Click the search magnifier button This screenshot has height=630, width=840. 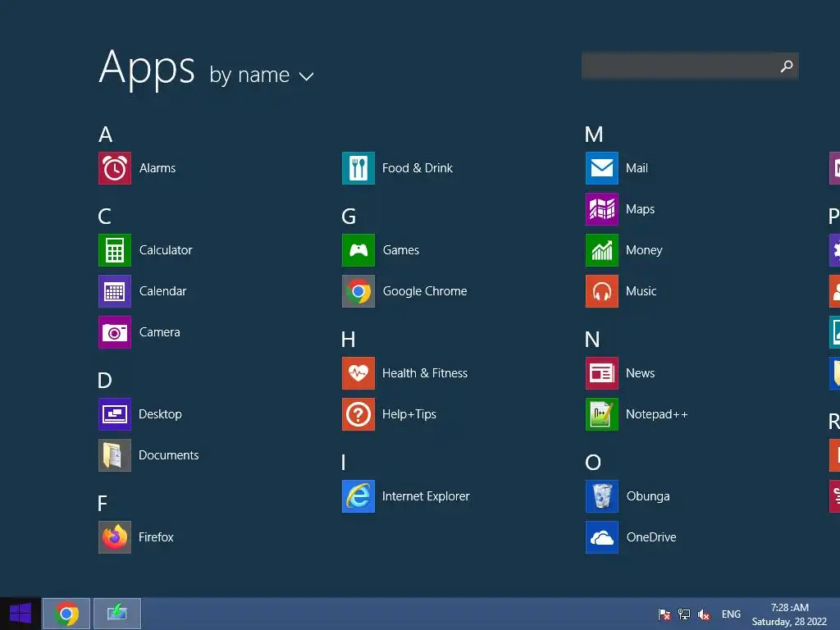coord(787,66)
